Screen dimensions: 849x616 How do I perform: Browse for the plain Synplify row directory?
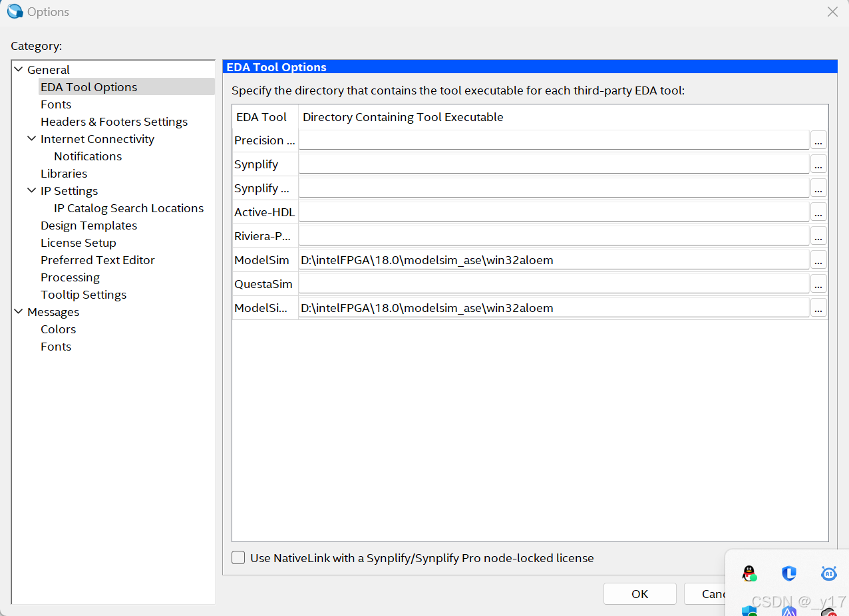click(818, 164)
